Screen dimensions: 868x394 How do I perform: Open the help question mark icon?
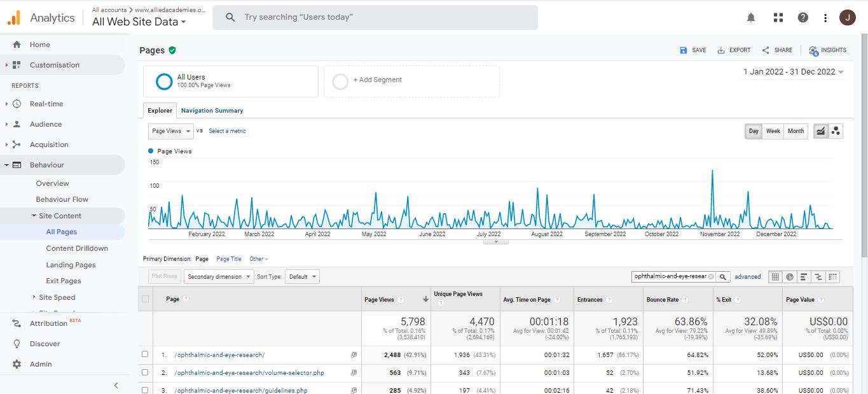tap(803, 18)
